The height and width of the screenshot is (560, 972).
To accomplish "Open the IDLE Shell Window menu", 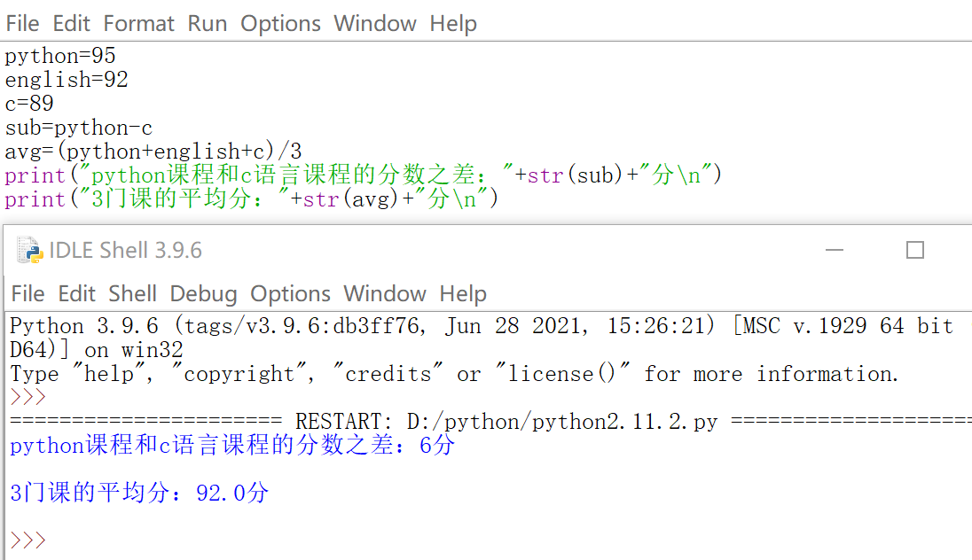I will click(385, 293).
